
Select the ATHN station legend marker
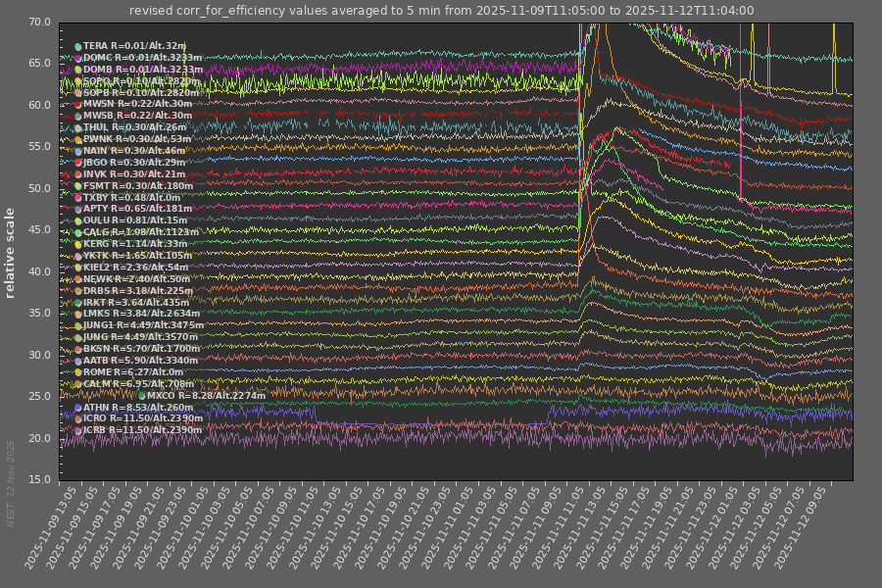78,408
